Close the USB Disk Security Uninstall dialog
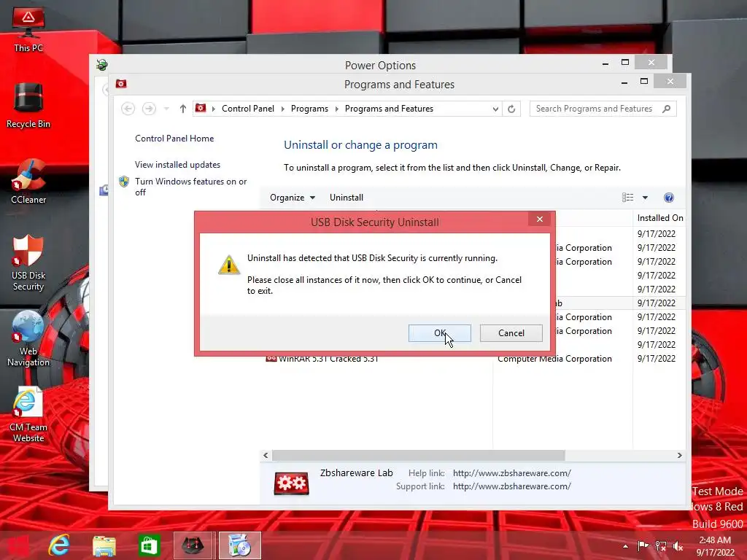Viewport: 747px width, 560px height. click(539, 219)
